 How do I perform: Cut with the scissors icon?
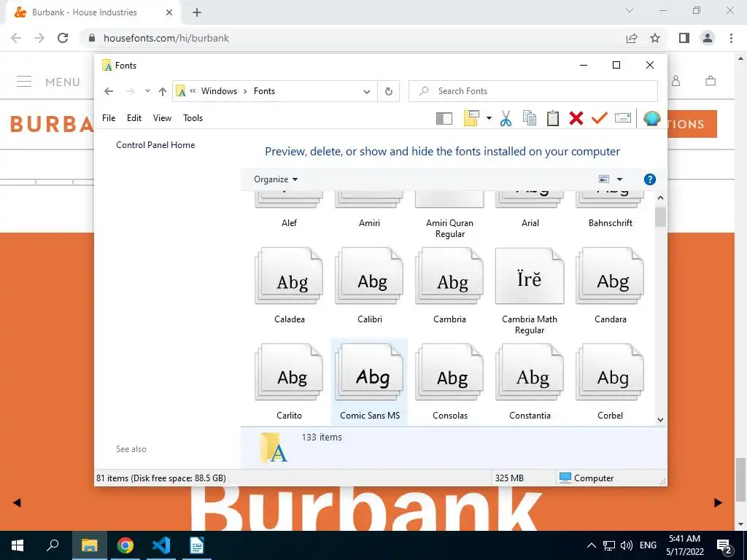tap(506, 118)
